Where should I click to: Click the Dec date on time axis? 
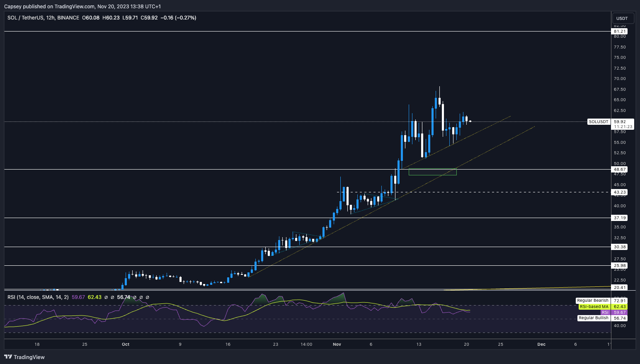541,344
